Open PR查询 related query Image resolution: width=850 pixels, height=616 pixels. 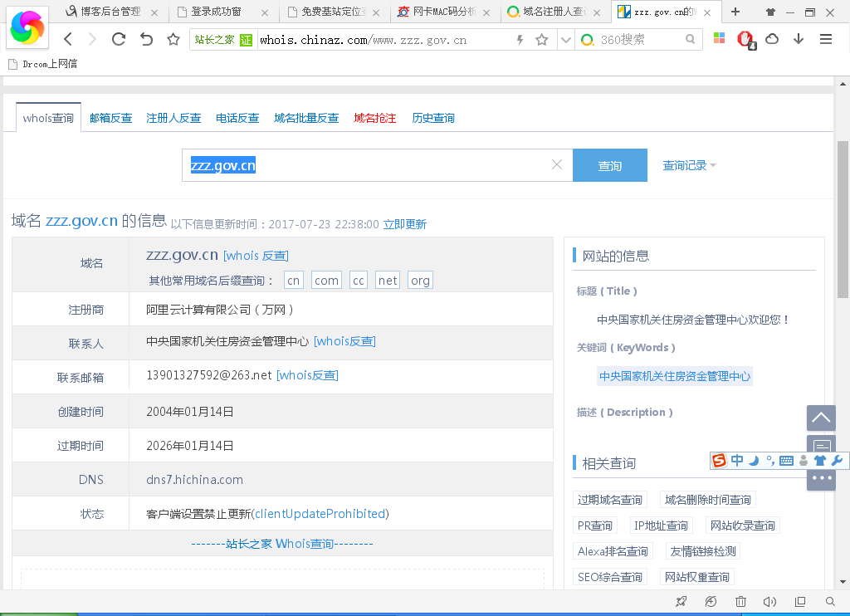594,526
